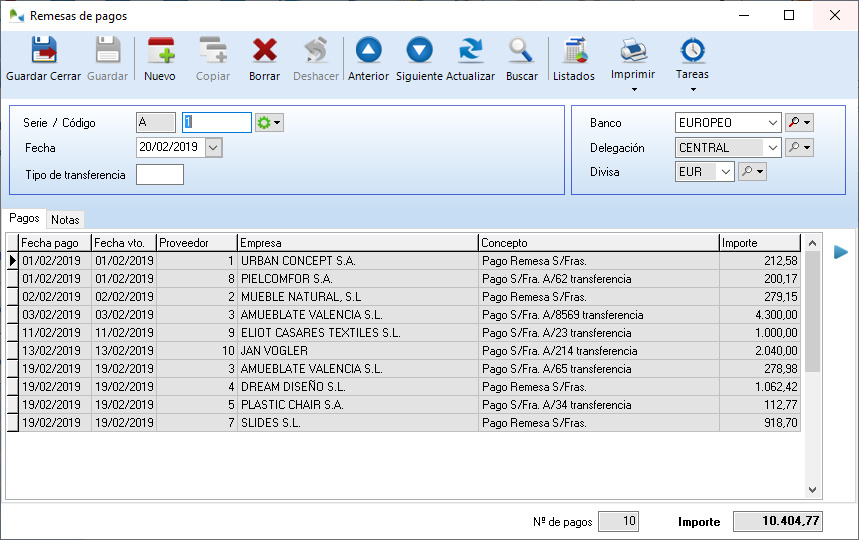
Task: Refresh data with Actualizar icon
Action: click(470, 51)
